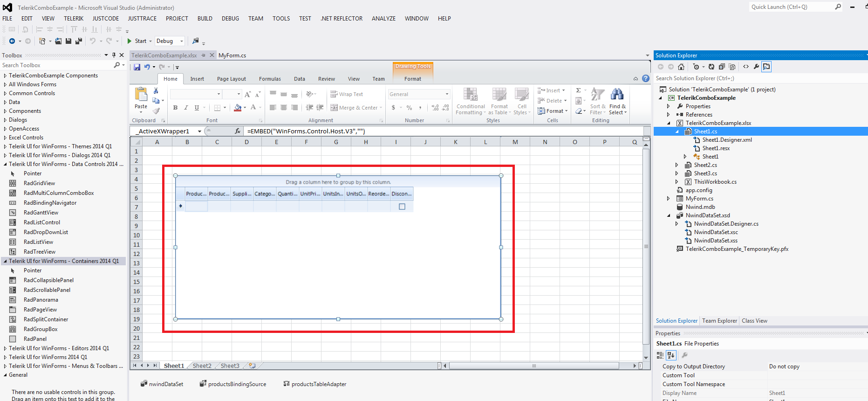The height and width of the screenshot is (401, 868).
Task: Collapse the NwindDataSet.xsd node
Action: coord(669,215)
